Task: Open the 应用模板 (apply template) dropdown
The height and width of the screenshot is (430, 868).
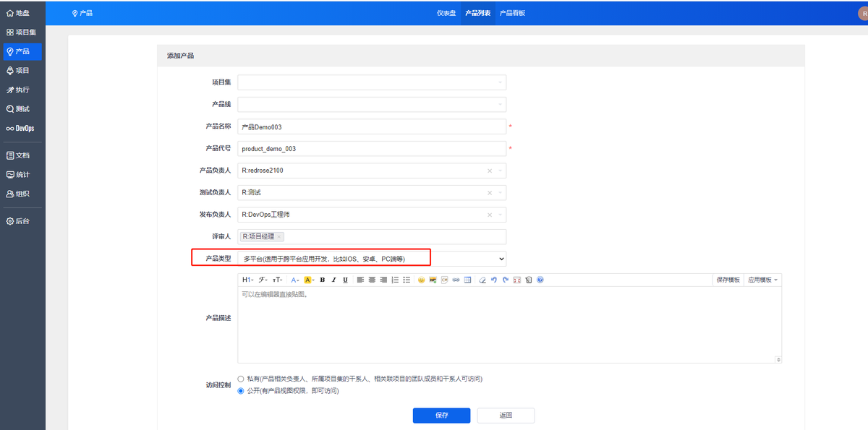Action: pos(762,280)
